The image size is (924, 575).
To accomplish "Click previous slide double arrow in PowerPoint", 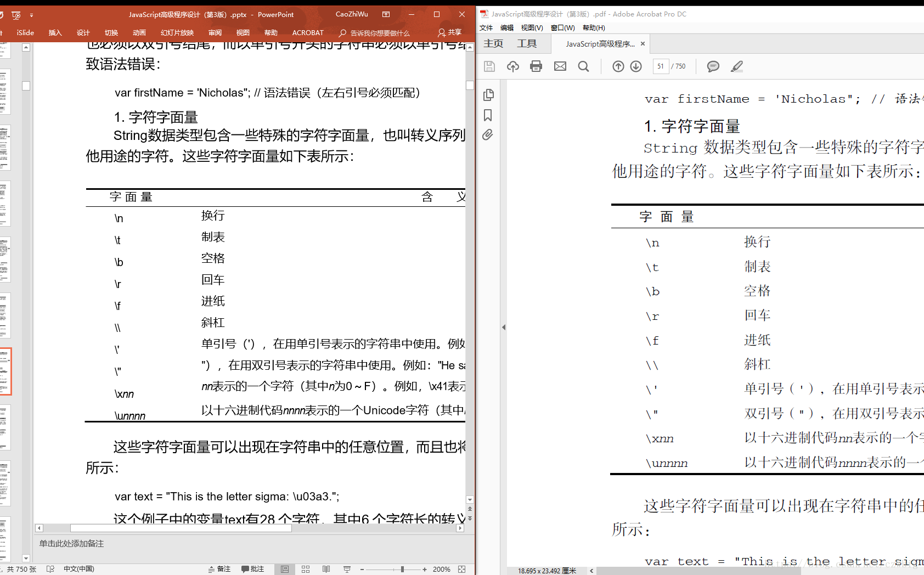I will tap(470, 510).
